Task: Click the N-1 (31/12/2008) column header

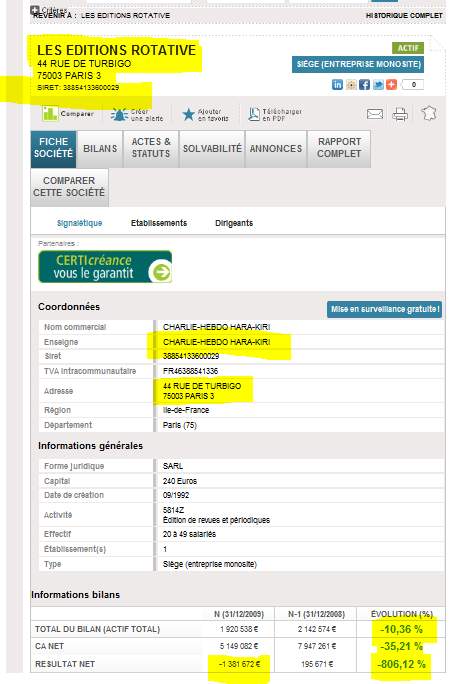Action: pyautogui.click(x=316, y=614)
